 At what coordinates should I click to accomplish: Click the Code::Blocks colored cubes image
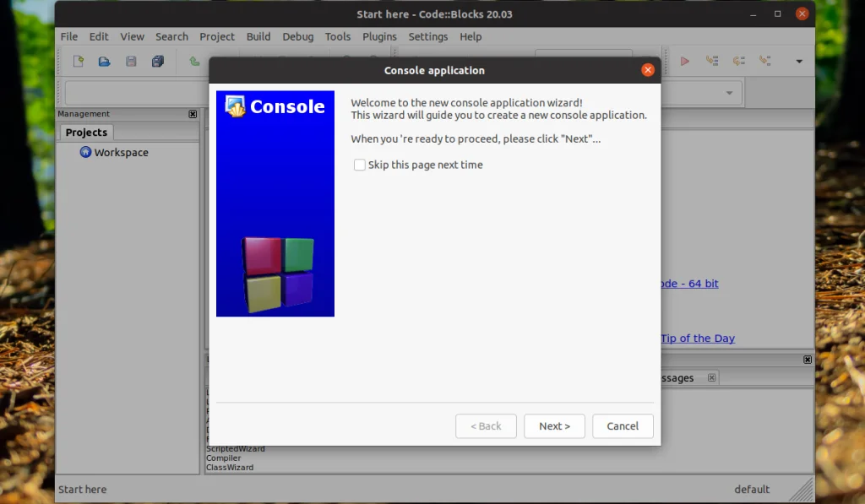click(x=278, y=274)
